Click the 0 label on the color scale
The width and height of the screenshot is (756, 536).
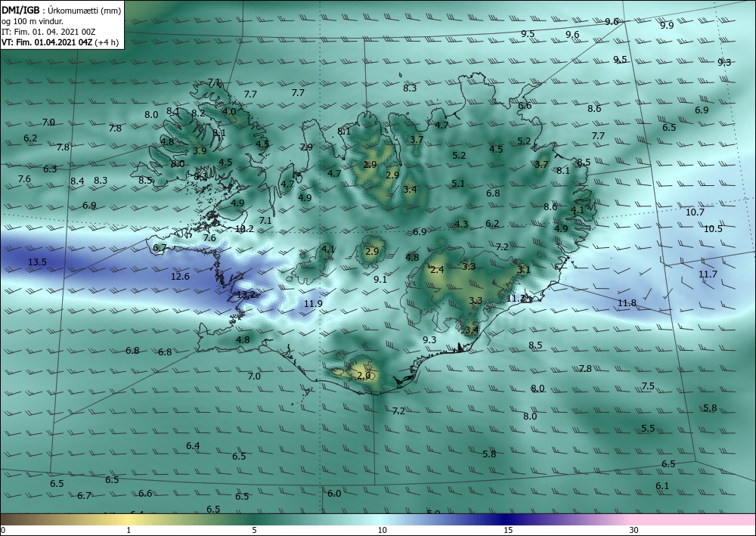coord(3,531)
